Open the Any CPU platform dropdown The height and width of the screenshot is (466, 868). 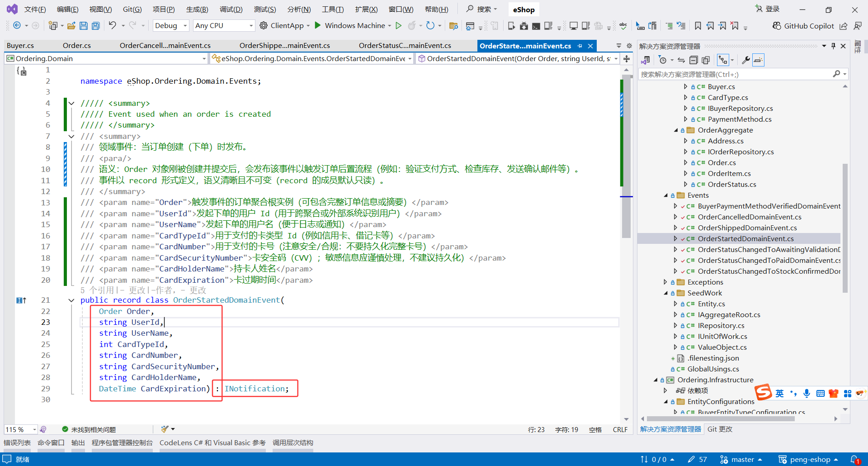coord(224,25)
